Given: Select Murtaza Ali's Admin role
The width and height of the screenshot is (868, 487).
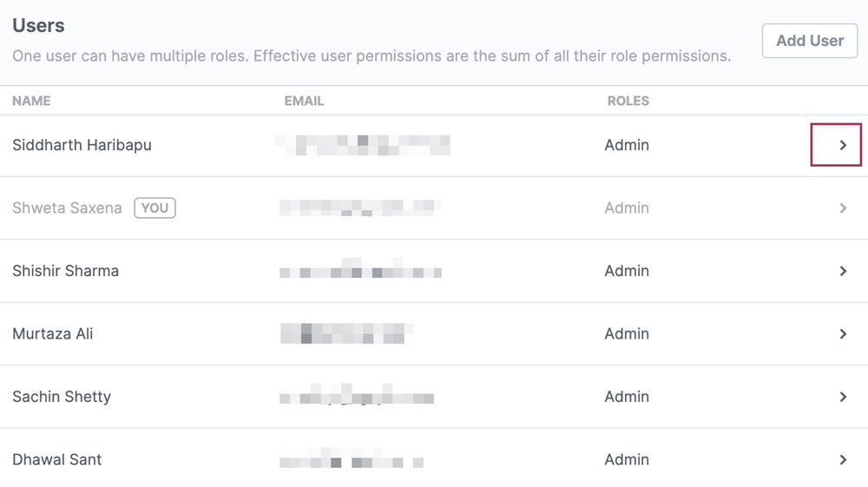Looking at the screenshot, I should point(626,333).
